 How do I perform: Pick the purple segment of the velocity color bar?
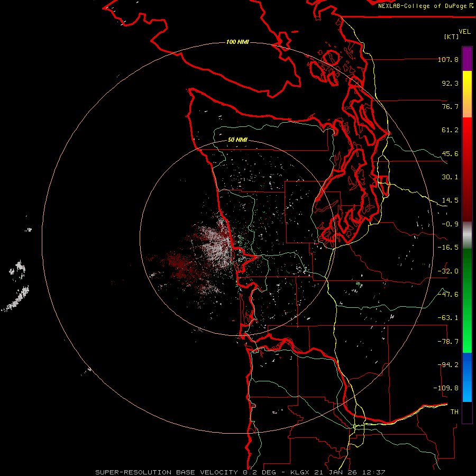tap(467, 59)
